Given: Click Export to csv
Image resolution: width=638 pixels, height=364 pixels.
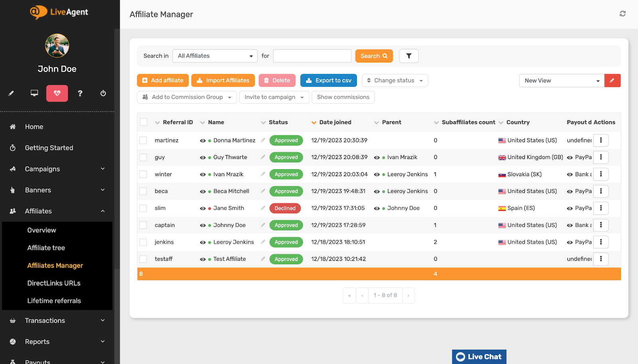Looking at the screenshot, I should pos(328,80).
